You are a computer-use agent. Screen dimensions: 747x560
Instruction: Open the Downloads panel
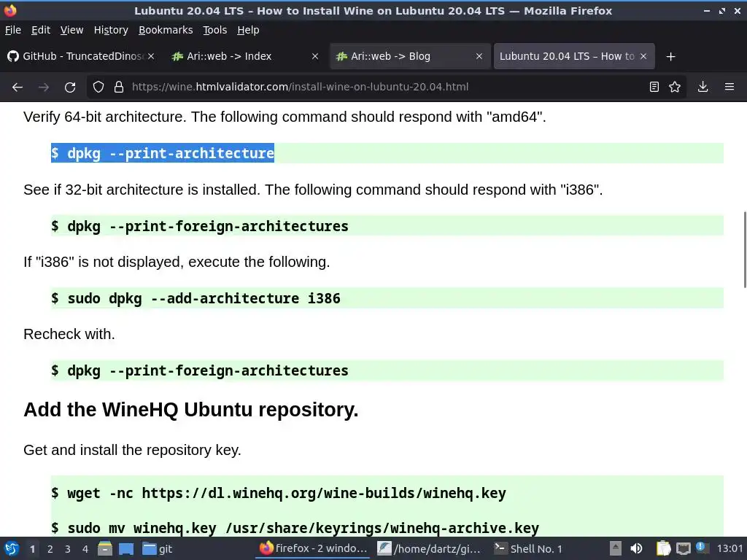(703, 87)
